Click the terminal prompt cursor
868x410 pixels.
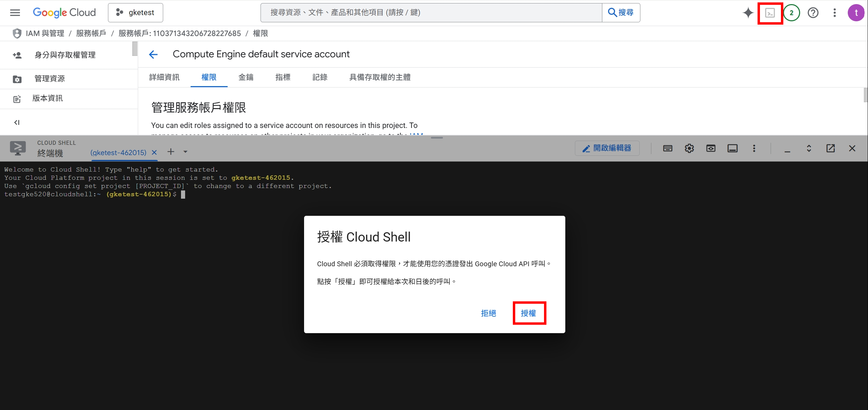pos(183,195)
